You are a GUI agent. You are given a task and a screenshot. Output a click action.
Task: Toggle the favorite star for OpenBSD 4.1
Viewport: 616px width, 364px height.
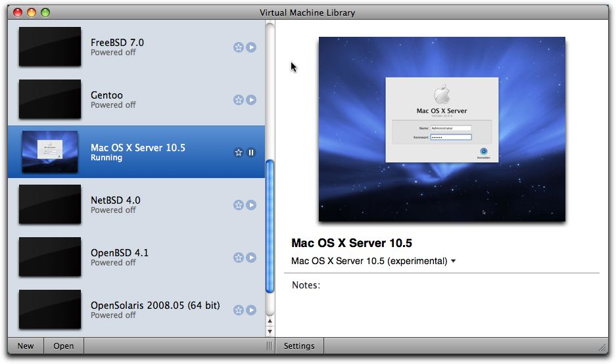(x=239, y=258)
